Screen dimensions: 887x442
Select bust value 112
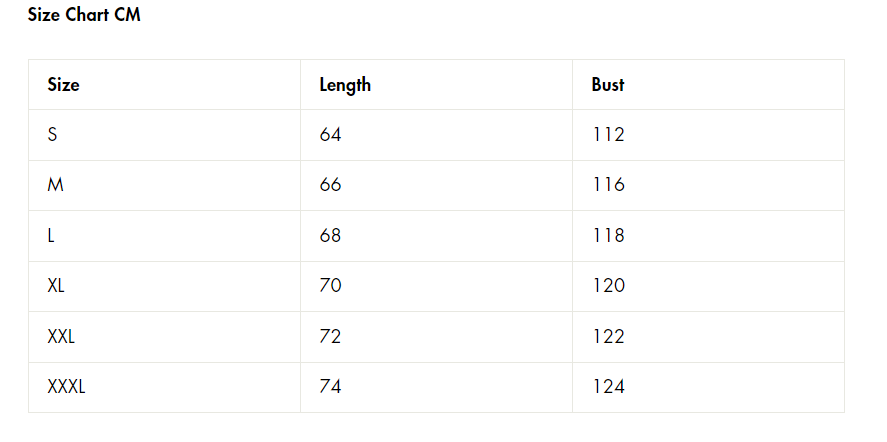point(609,135)
